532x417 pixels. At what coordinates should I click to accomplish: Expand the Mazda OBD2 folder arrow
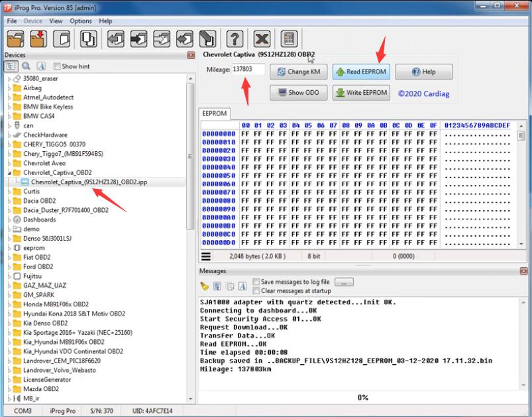(x=9, y=389)
